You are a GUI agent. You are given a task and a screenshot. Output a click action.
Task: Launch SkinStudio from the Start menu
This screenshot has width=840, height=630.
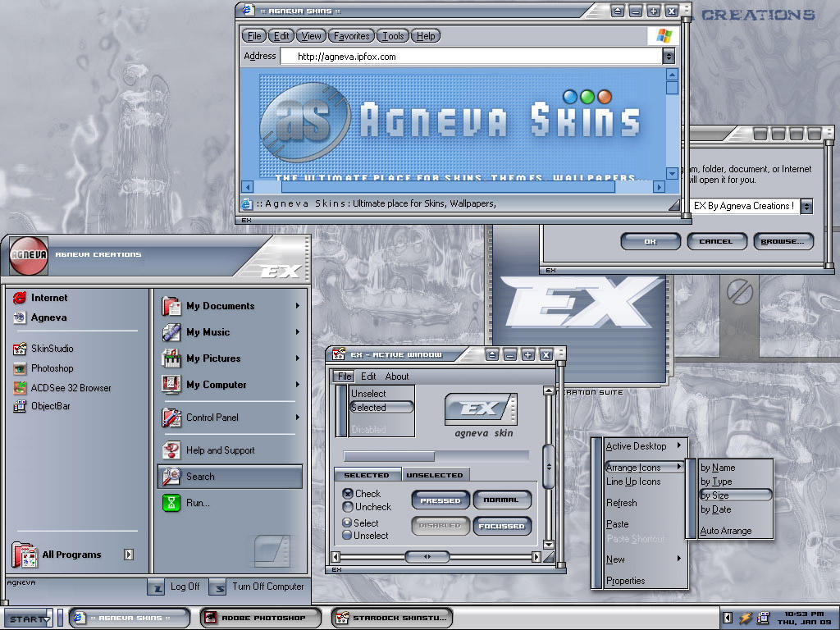pos(20,349)
